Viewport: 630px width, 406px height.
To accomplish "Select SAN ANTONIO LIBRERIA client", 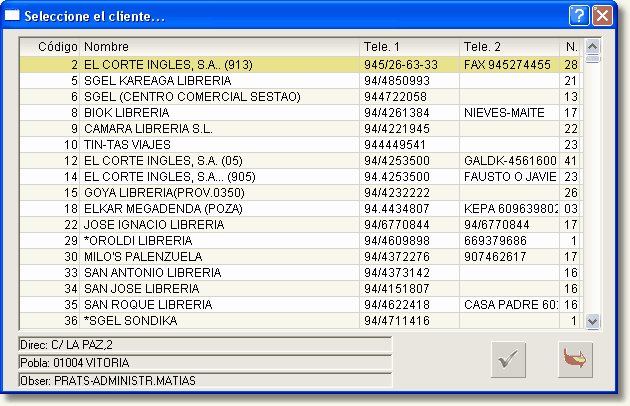I will [301, 273].
